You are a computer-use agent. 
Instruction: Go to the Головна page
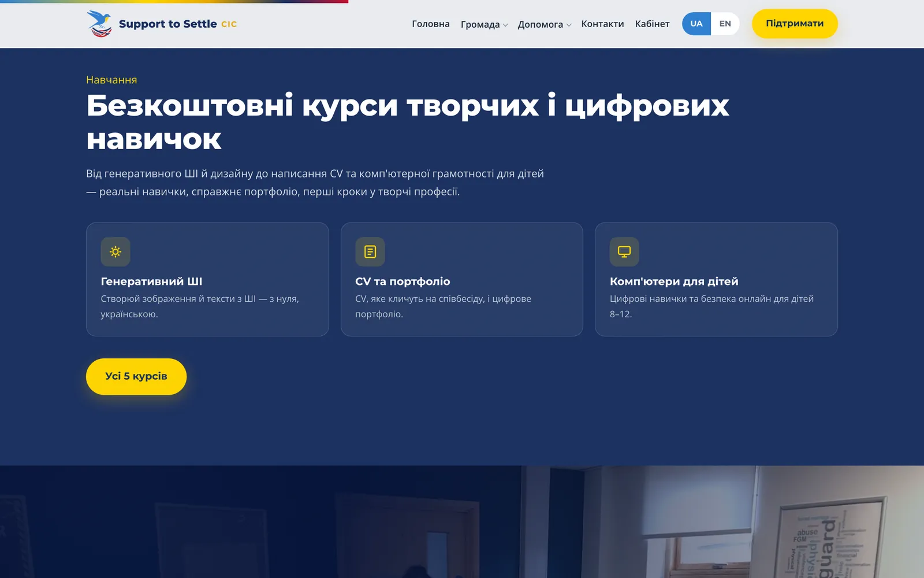pyautogui.click(x=431, y=24)
